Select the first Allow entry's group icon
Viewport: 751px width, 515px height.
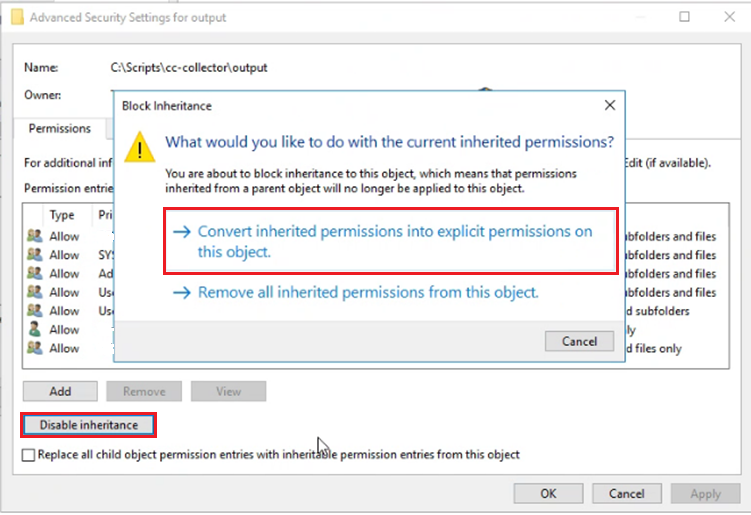(x=34, y=236)
